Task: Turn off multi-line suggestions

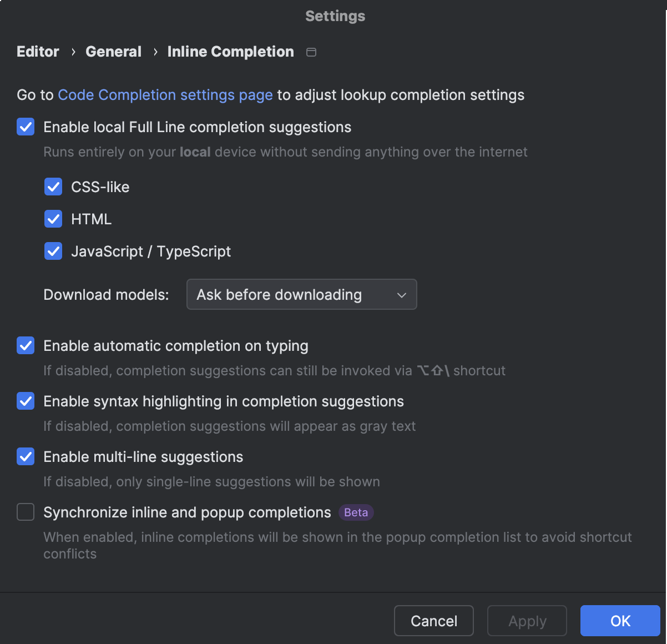Action: (26, 456)
